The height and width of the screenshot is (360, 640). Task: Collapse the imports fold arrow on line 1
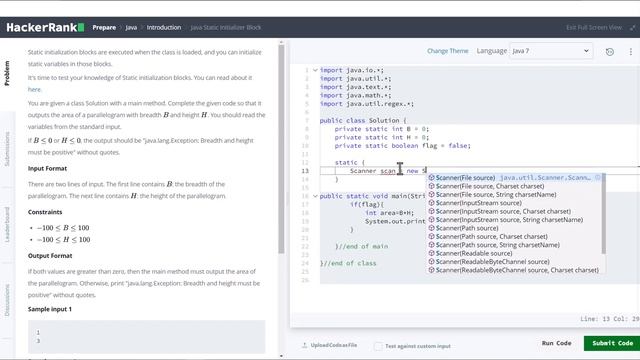pos(315,70)
